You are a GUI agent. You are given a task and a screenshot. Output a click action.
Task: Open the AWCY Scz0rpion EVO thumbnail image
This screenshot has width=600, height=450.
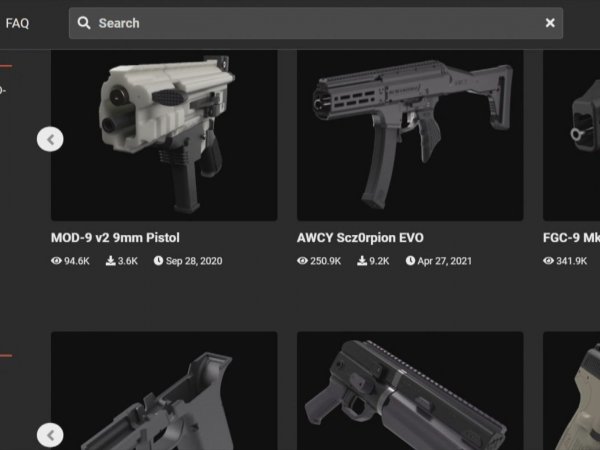(x=410, y=135)
